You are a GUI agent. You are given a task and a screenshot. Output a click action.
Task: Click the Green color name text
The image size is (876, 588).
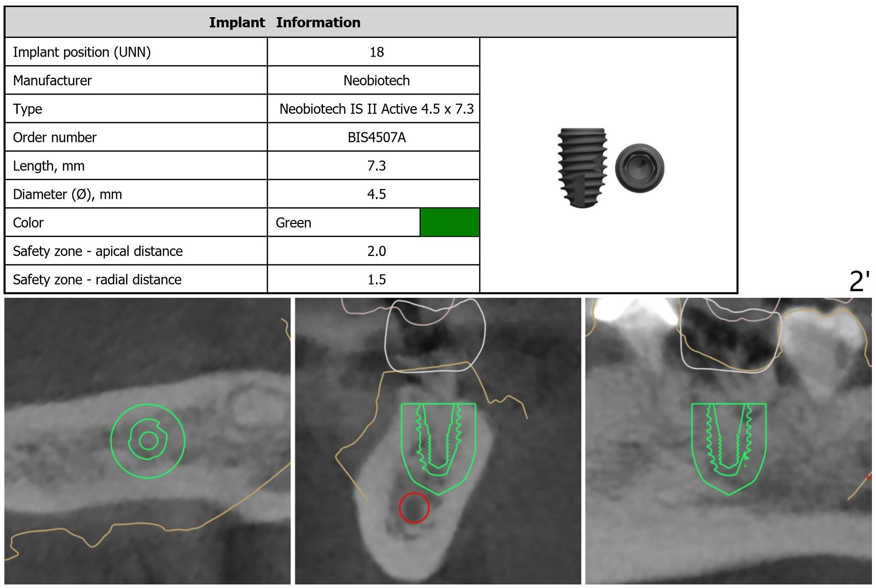tap(293, 223)
